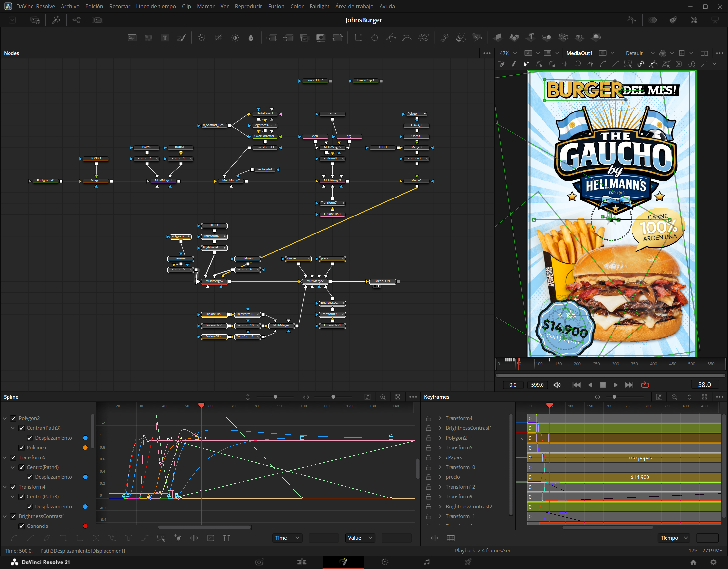Open the Deliver page
Image resolution: width=728 pixels, height=569 pixels.
coord(468,562)
